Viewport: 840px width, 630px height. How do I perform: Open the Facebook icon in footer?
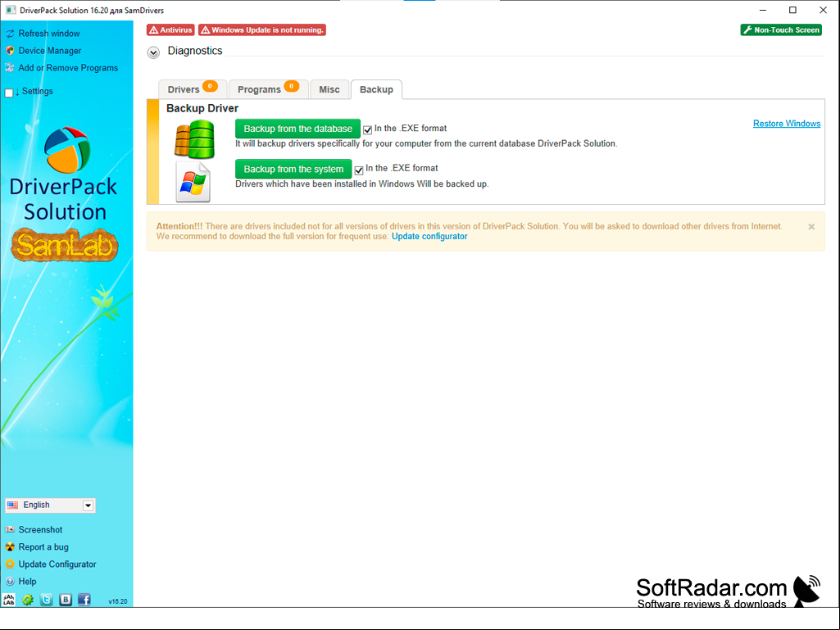(x=84, y=600)
